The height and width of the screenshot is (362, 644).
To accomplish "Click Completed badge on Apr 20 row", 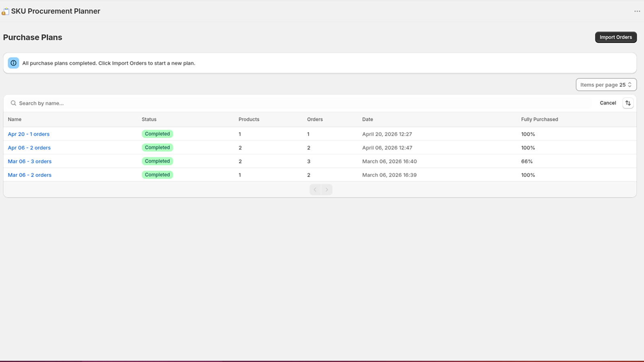I will [x=157, y=134].
